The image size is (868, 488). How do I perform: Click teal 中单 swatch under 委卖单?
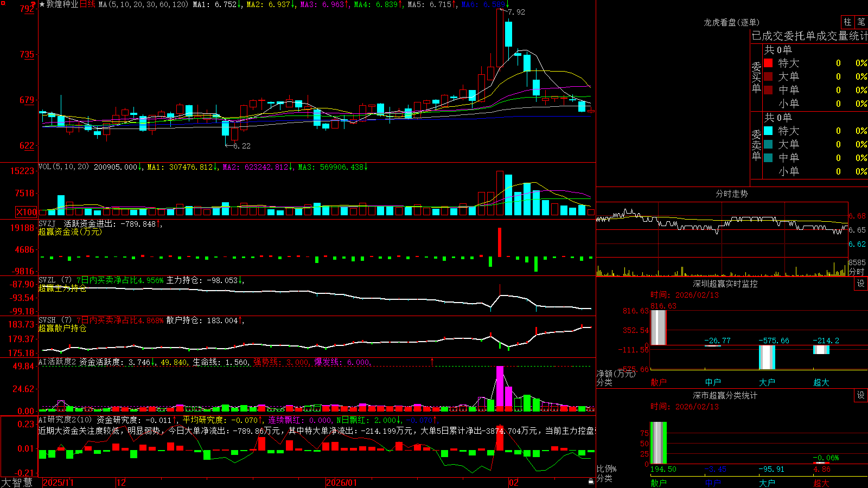pos(768,158)
